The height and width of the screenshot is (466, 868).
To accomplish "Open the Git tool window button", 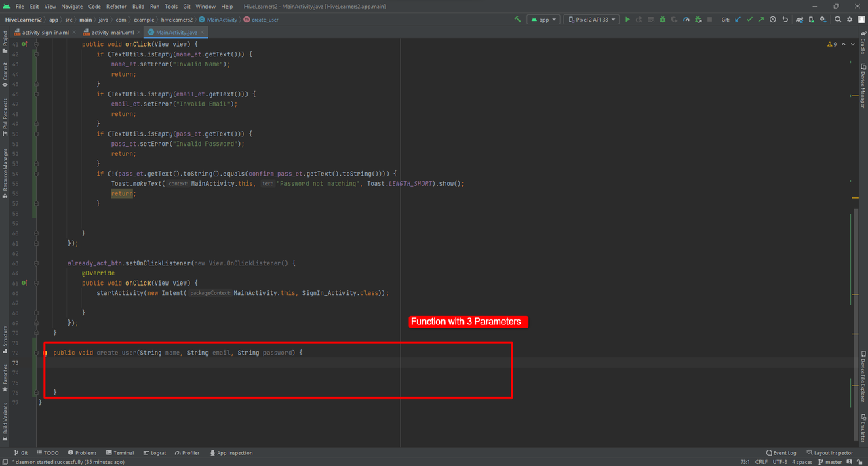I will tap(20, 453).
